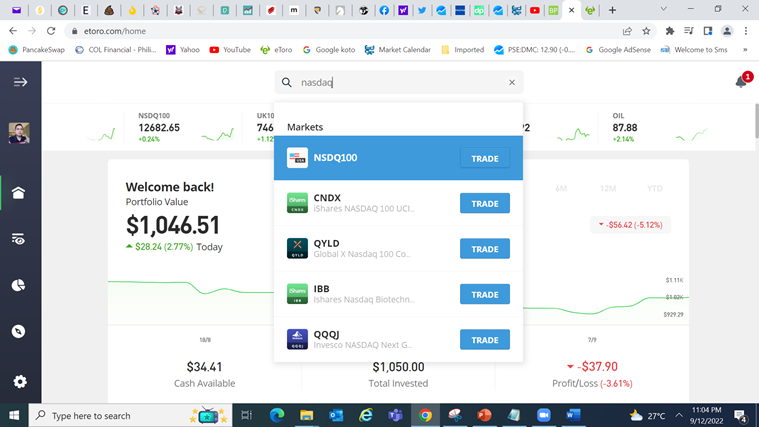Bookmark this page with the star icon
The height and width of the screenshot is (427, 759).
(x=646, y=31)
